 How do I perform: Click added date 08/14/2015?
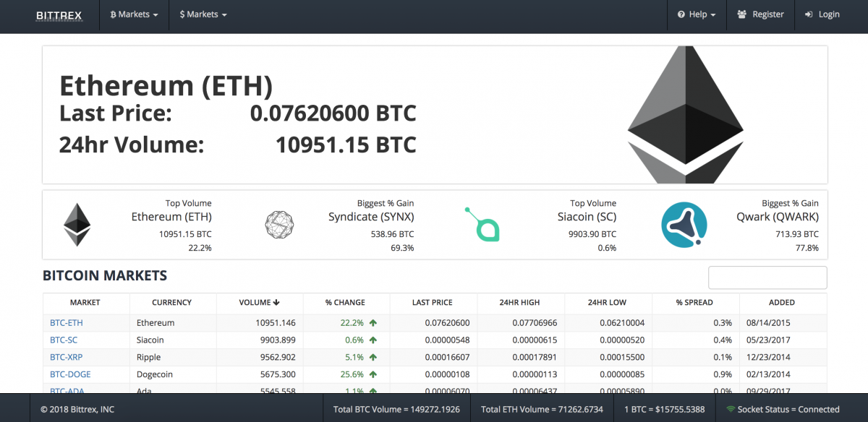coord(768,323)
